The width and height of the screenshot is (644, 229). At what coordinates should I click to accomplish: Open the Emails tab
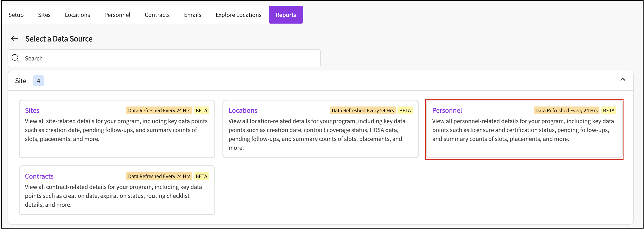click(192, 15)
